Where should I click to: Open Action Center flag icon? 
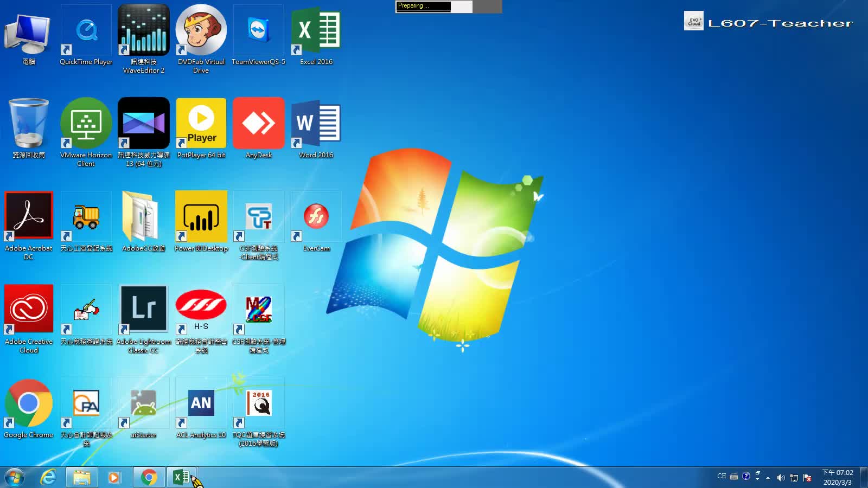pyautogui.click(x=808, y=478)
